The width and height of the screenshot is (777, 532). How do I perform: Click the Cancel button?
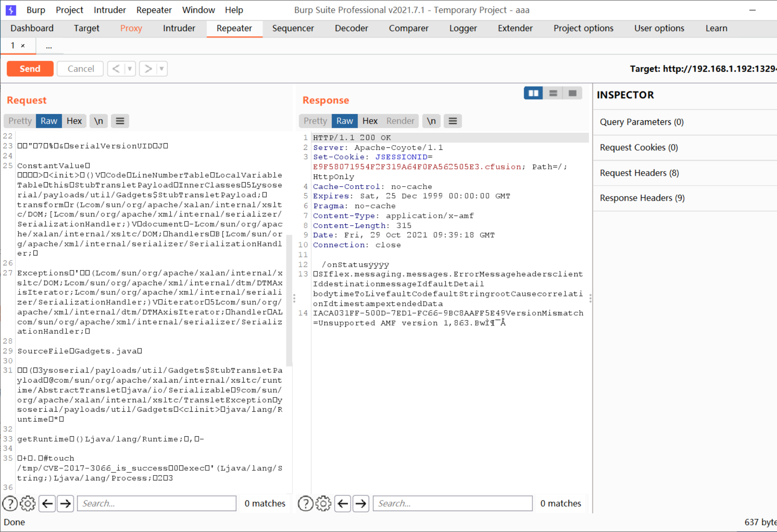pyautogui.click(x=80, y=69)
